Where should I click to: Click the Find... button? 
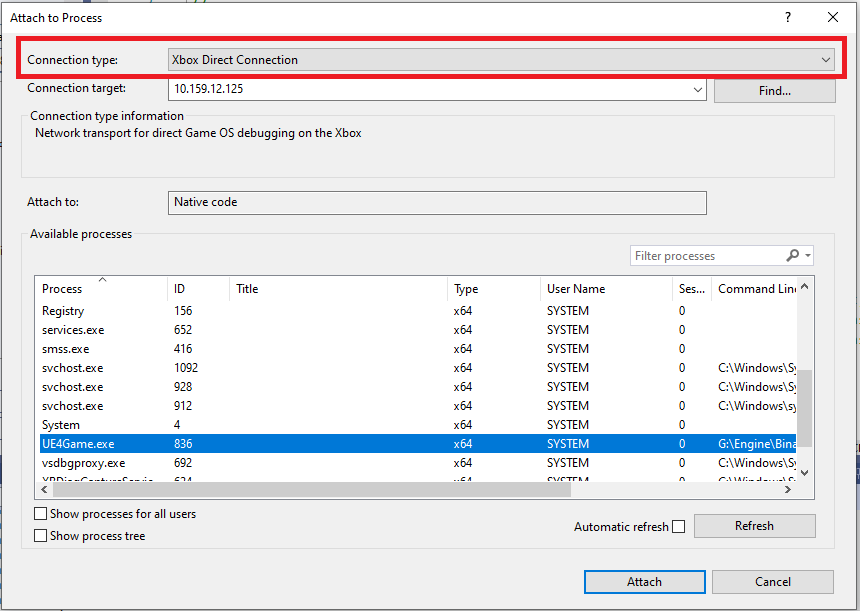(774, 90)
